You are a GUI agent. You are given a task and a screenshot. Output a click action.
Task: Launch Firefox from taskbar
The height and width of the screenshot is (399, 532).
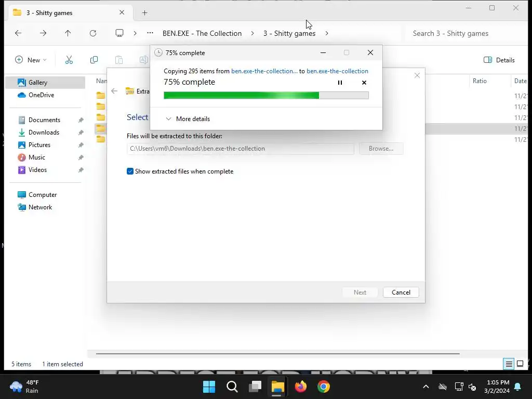pos(301,387)
